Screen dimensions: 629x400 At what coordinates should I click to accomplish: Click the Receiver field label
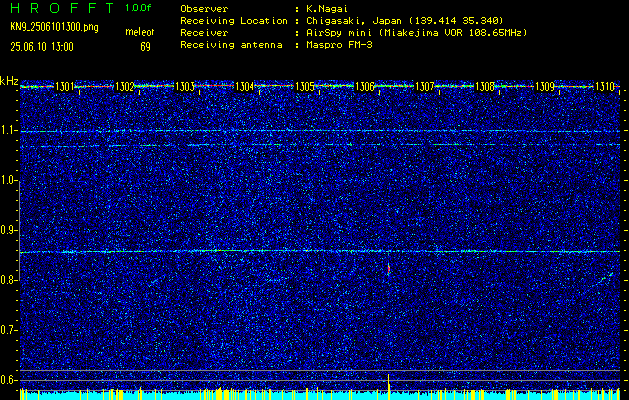click(x=204, y=32)
